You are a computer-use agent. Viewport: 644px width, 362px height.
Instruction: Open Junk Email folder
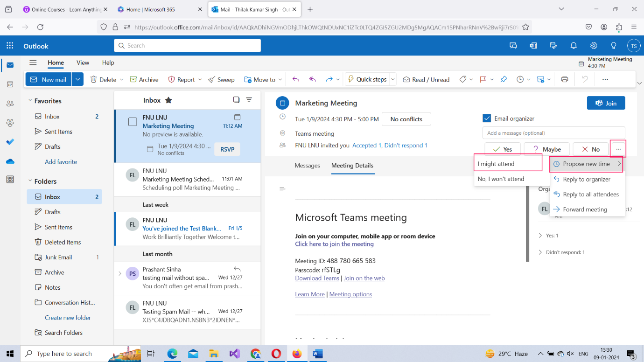(64, 258)
